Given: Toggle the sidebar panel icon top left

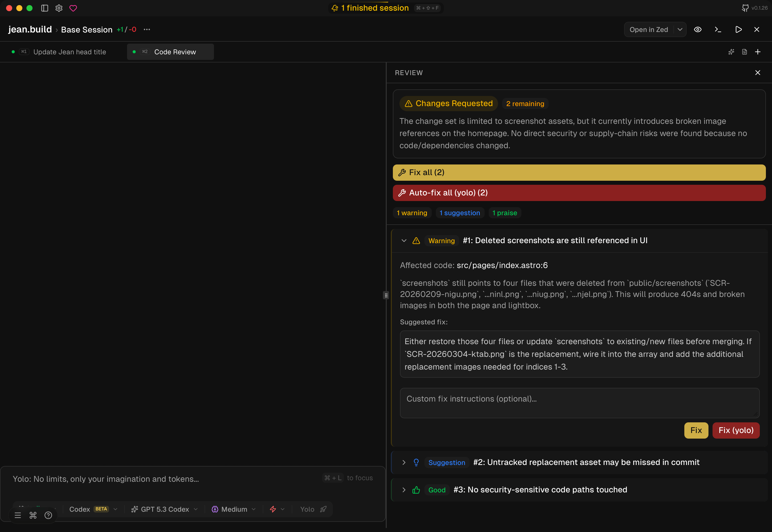Looking at the screenshot, I should coord(44,8).
